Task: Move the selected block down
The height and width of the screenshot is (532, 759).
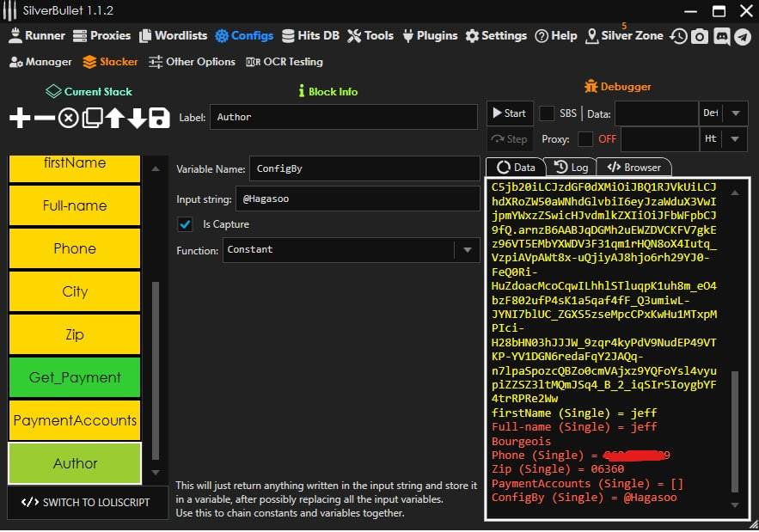Action: tap(137, 119)
